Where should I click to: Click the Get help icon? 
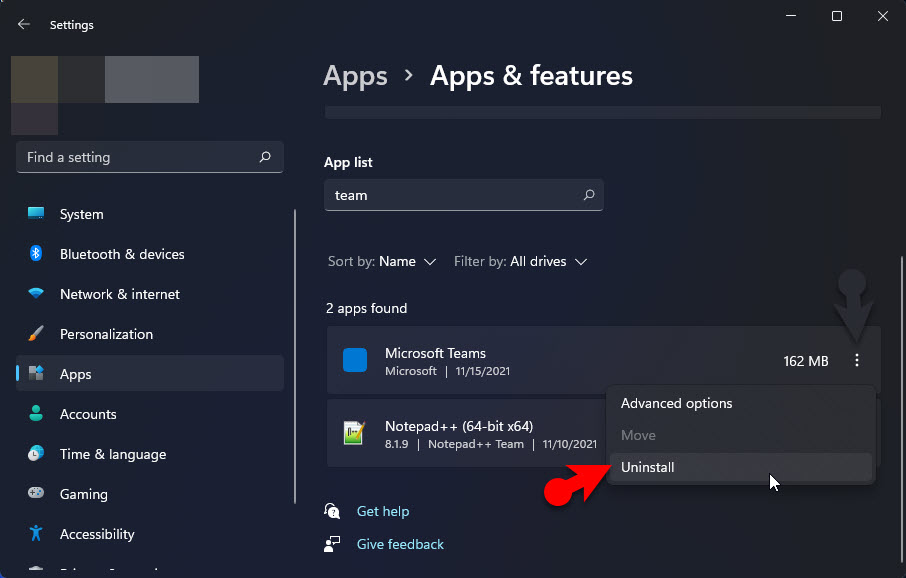click(332, 511)
